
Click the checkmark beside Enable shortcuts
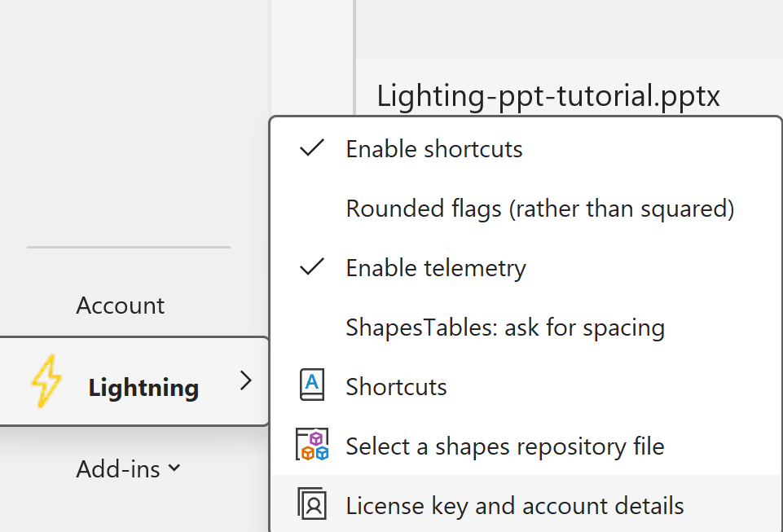[313, 148]
